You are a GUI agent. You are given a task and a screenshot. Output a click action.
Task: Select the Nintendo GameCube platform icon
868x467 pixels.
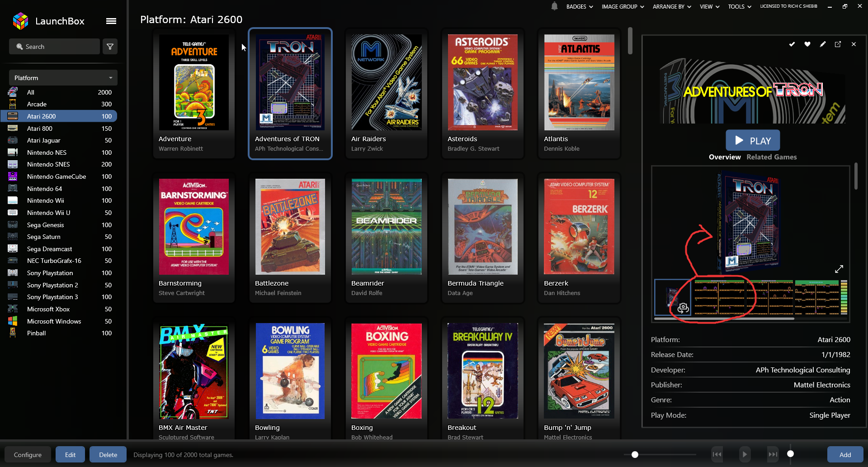[13, 176]
